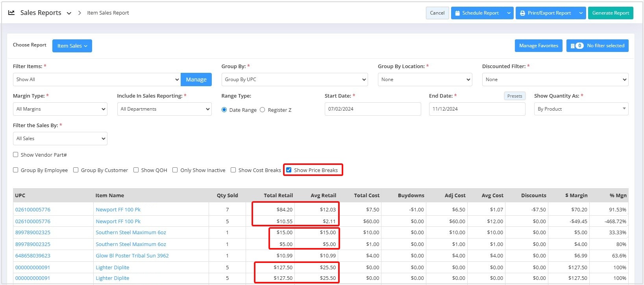This screenshot has width=644, height=285.
Task: Open UPC 648658039623
Action: [33, 256]
